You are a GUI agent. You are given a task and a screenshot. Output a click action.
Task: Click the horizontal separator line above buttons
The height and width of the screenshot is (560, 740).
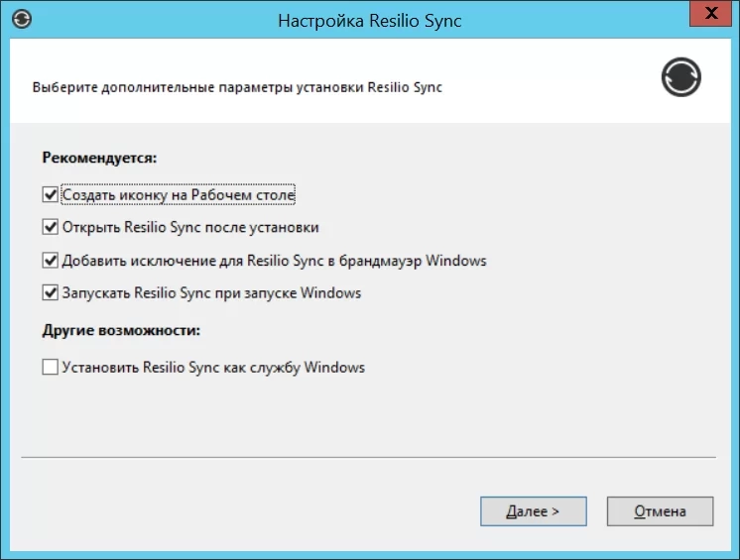click(369, 458)
